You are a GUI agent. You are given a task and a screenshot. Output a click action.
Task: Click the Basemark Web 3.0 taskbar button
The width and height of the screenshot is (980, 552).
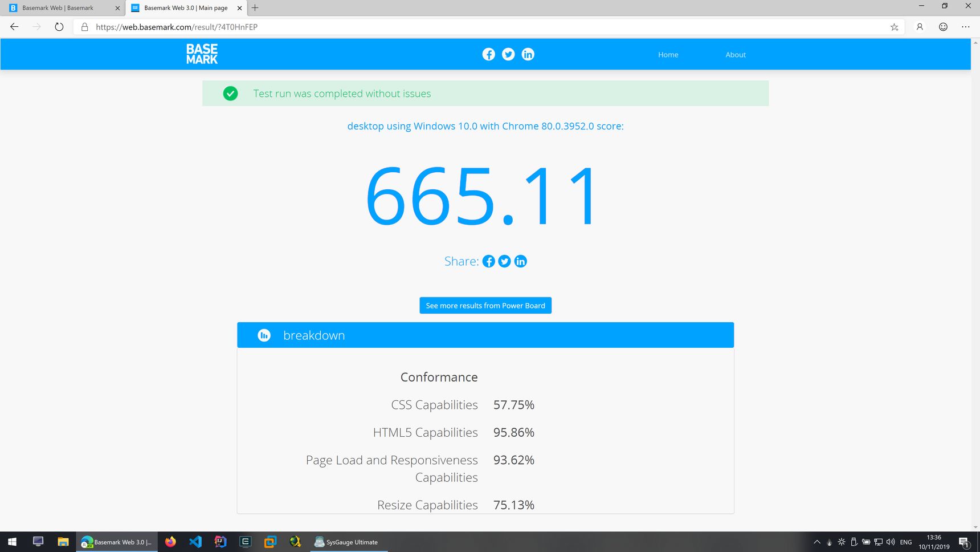(x=117, y=542)
